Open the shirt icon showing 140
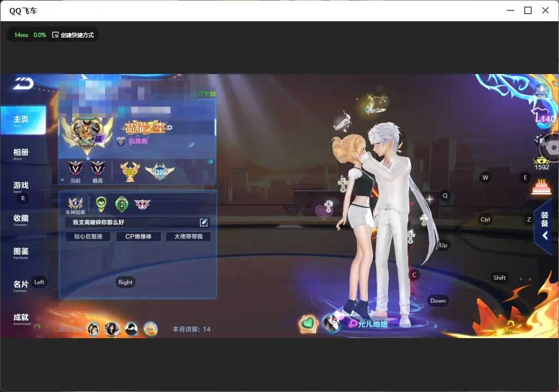Image resolution: width=559 pixels, height=392 pixels. click(x=544, y=116)
